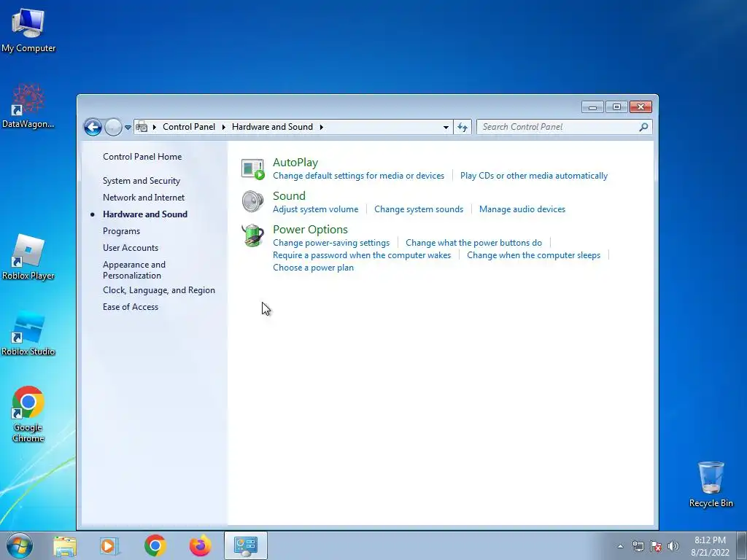
Task: Open Ease of Access category
Action: 130,307
